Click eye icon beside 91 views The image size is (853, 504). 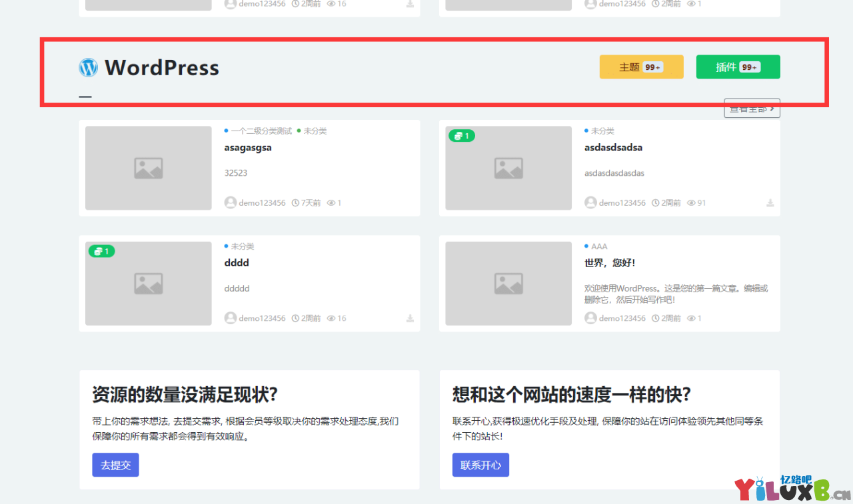[x=691, y=202]
